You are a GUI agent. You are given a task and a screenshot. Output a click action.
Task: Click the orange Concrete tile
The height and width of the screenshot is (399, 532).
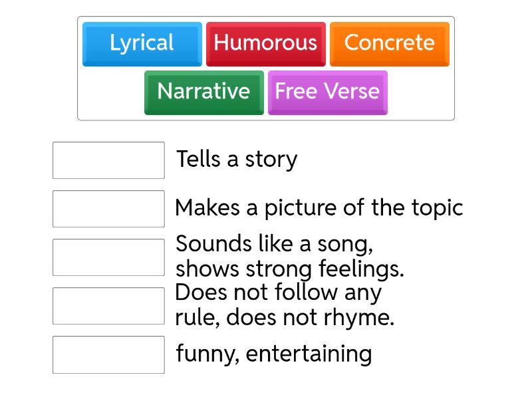click(x=389, y=43)
